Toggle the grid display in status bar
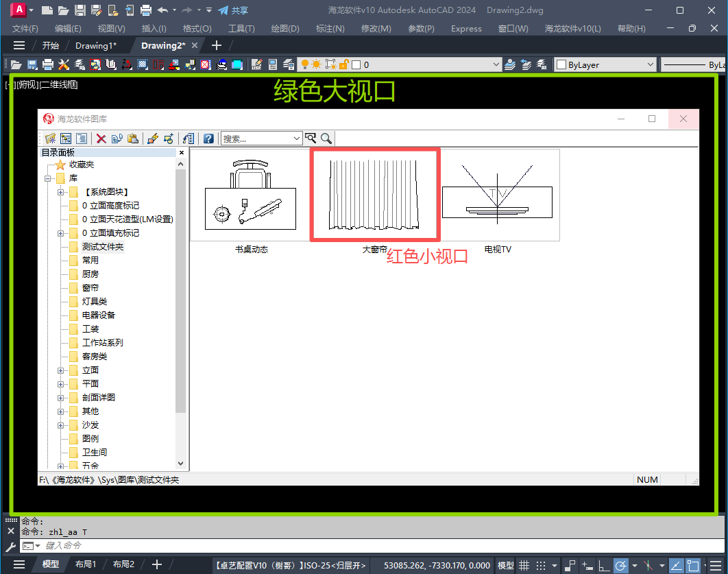The height and width of the screenshot is (574, 728). [524, 565]
